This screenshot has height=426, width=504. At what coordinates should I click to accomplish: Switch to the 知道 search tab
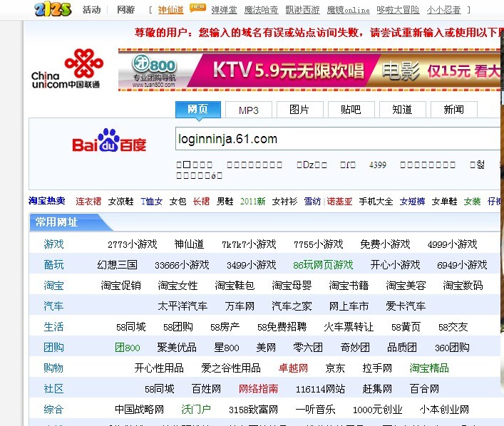(x=403, y=110)
